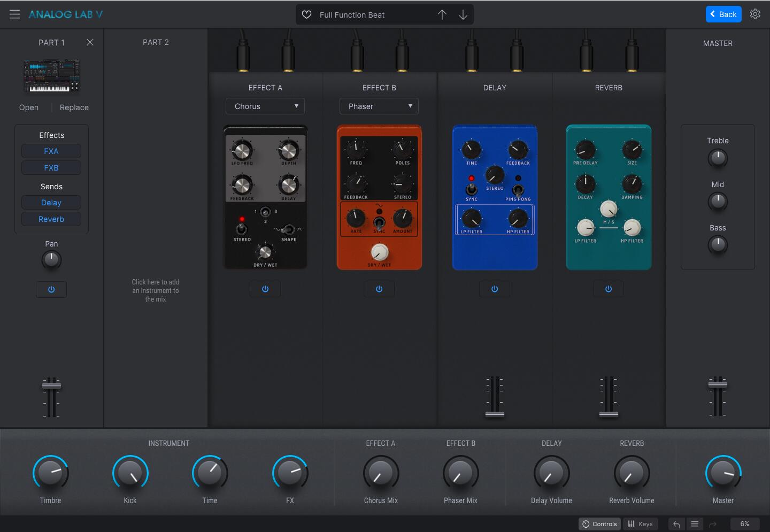Click the 6% CPU meter
Screen dimensions: 770x532
744,524
